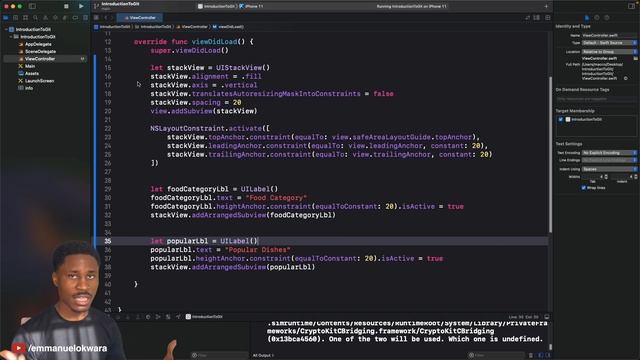Click the variables view filter field
The height and width of the screenshot is (360, 640).
click(x=219, y=356)
